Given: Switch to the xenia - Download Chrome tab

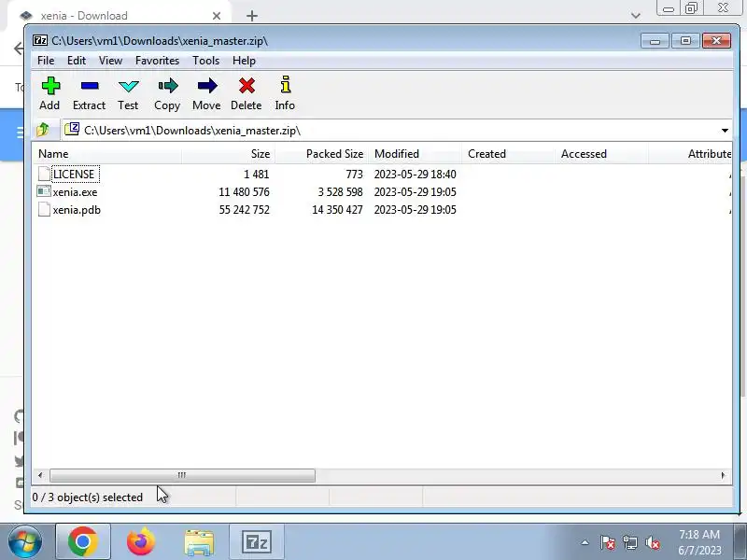Looking at the screenshot, I should coord(121,16).
